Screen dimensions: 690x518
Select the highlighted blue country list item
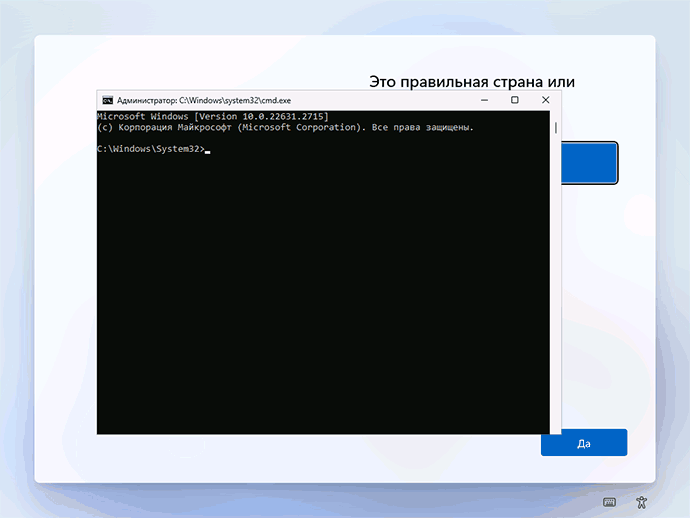tap(589, 163)
